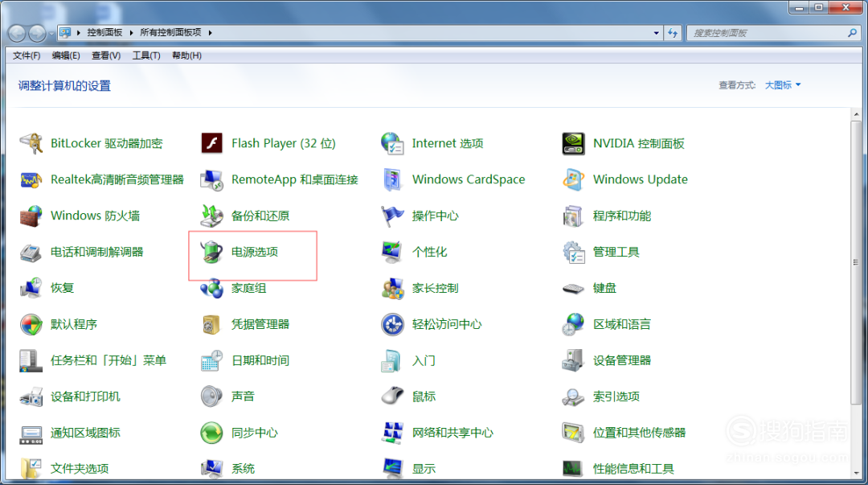
Task: Open the 编辑(E) menu
Action: [66, 55]
